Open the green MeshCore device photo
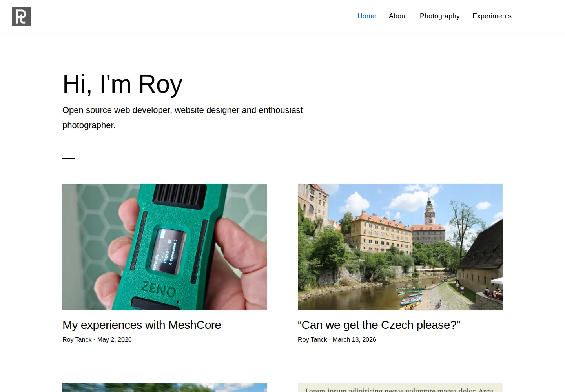Image resolution: width=565 pixels, height=392 pixels. point(165,247)
